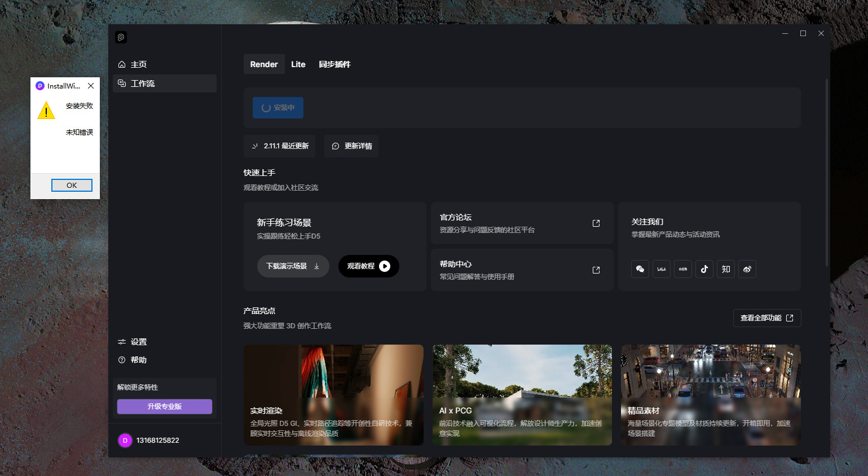Open the Zhihu social icon

(x=726, y=269)
